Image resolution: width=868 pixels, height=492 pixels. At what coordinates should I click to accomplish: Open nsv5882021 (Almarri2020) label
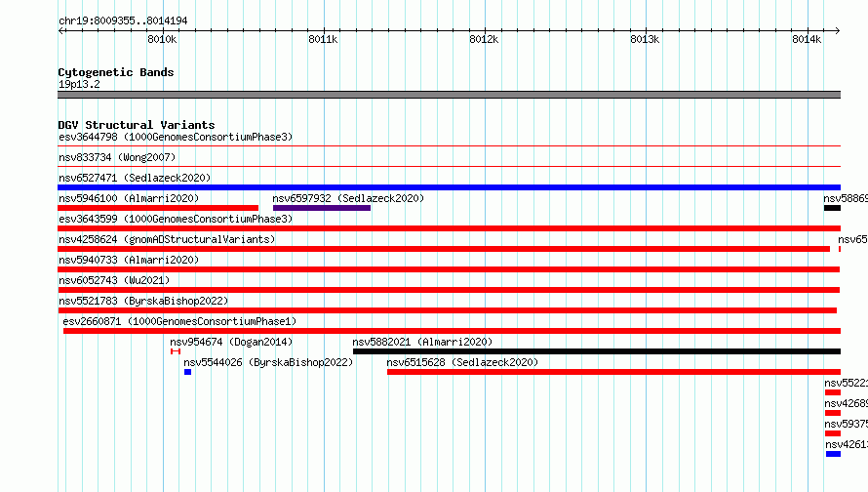pos(422,342)
